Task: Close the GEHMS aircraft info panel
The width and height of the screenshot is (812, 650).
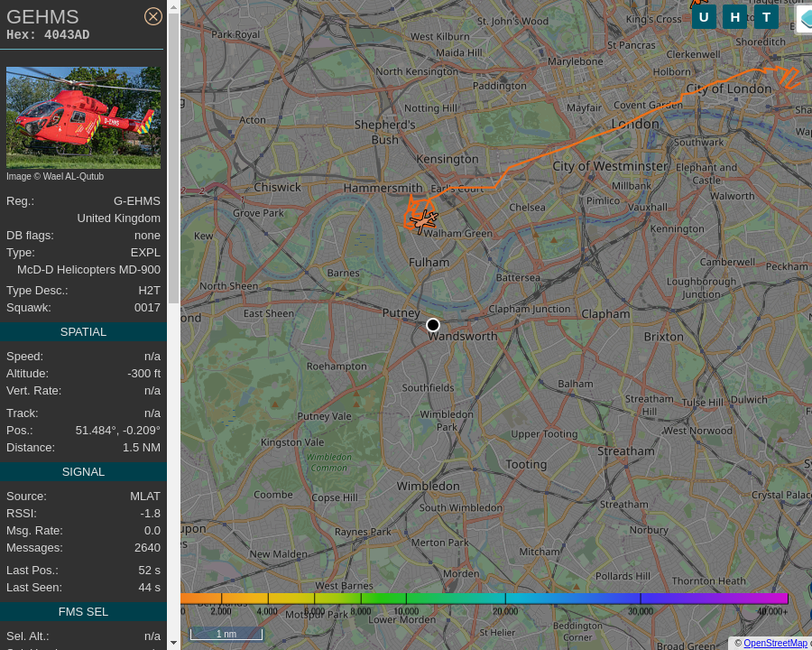Action: coord(152,16)
